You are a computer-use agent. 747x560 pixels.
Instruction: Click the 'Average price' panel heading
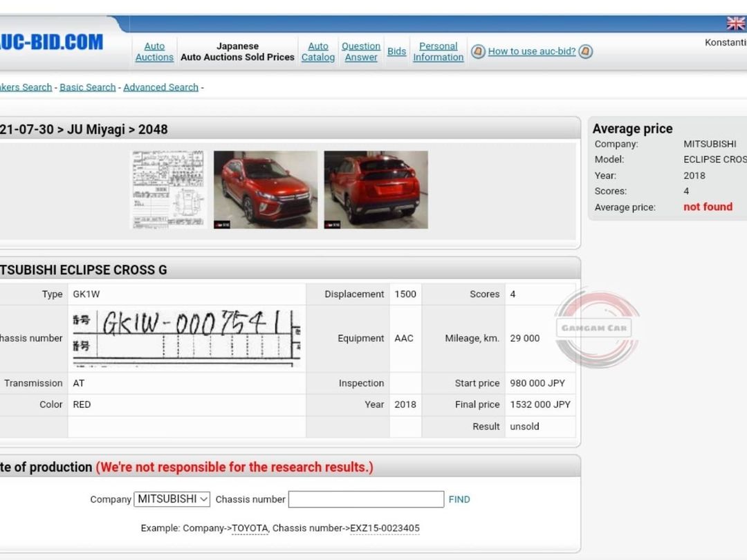pos(632,129)
